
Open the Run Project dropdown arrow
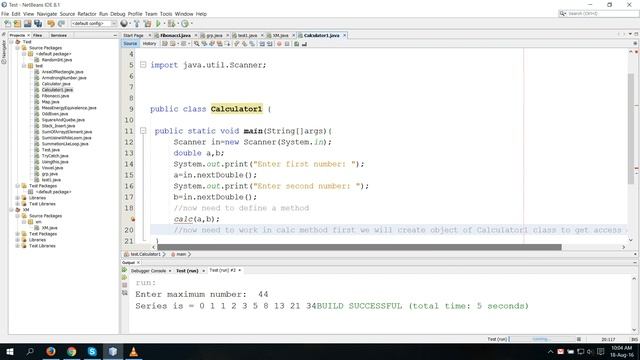(x=164, y=24)
